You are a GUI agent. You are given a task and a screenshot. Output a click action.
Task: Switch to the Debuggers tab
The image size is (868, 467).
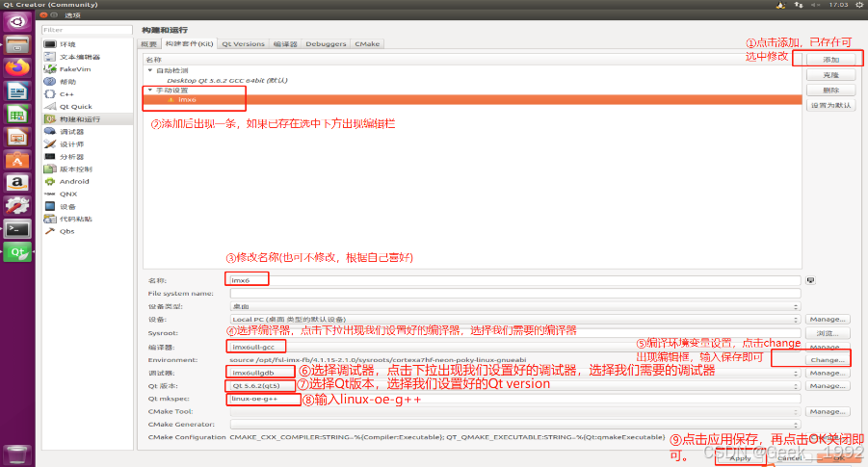326,43
